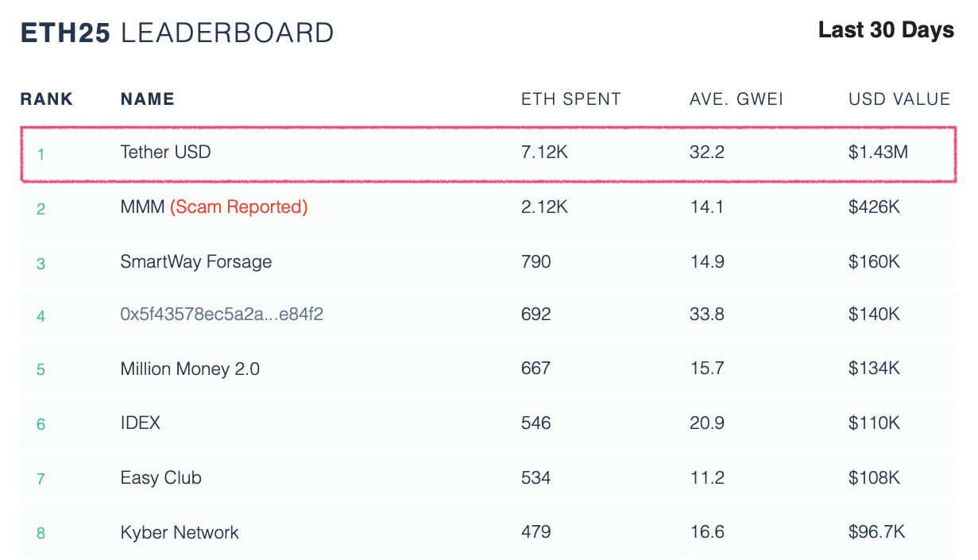The width and height of the screenshot is (978, 560).
Task: Click the USD VALUE column header
Action: coord(899,99)
